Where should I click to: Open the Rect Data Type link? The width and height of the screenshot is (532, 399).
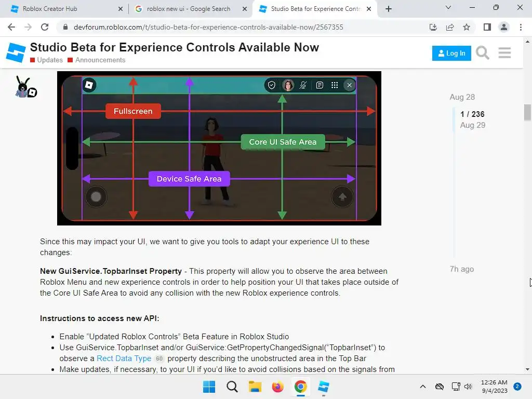pyautogui.click(x=124, y=358)
